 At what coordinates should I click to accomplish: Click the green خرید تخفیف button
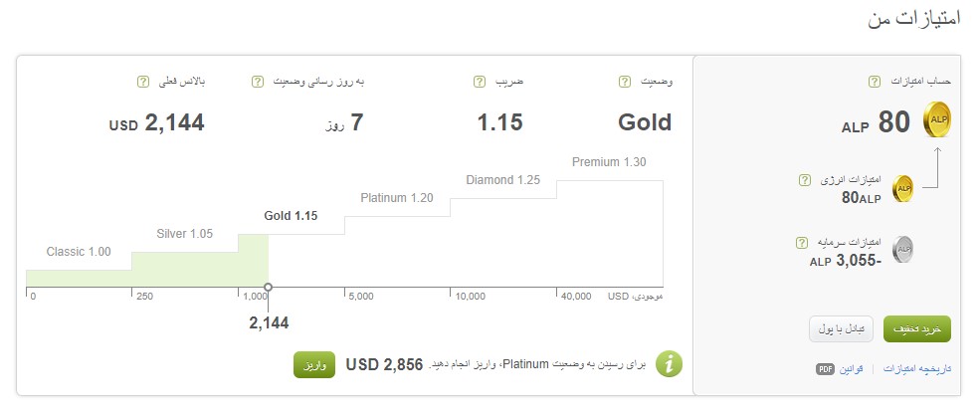(917, 328)
